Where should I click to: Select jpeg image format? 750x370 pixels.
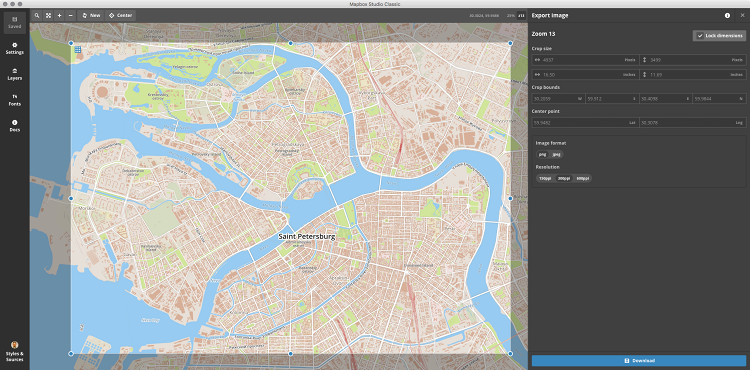coord(556,154)
